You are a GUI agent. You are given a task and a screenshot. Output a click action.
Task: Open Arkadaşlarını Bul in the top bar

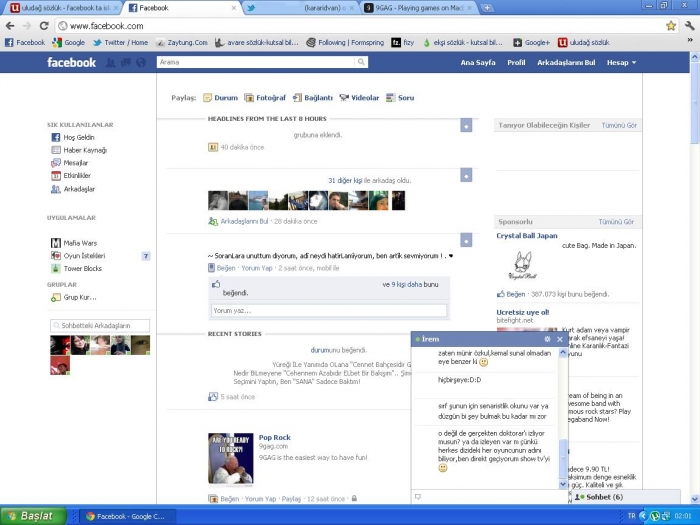tap(566, 62)
